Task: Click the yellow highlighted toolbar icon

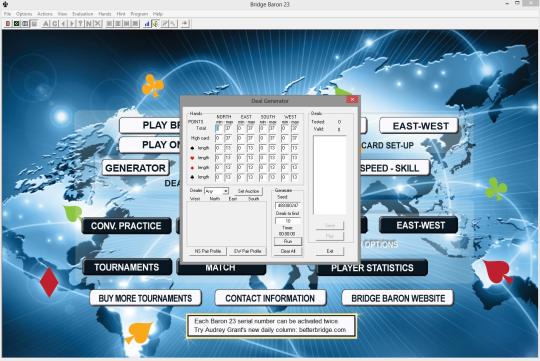Action: point(155,23)
